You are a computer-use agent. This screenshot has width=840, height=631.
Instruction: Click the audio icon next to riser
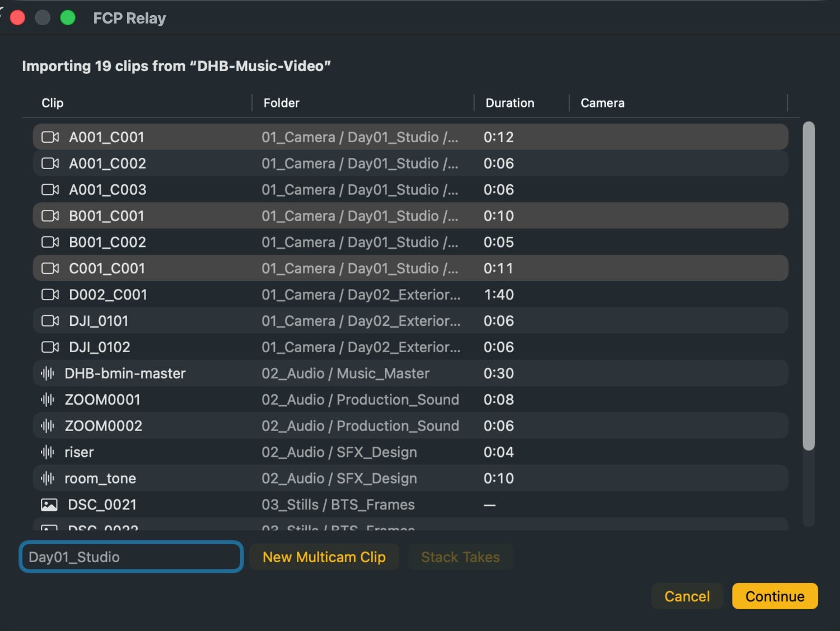[48, 452]
